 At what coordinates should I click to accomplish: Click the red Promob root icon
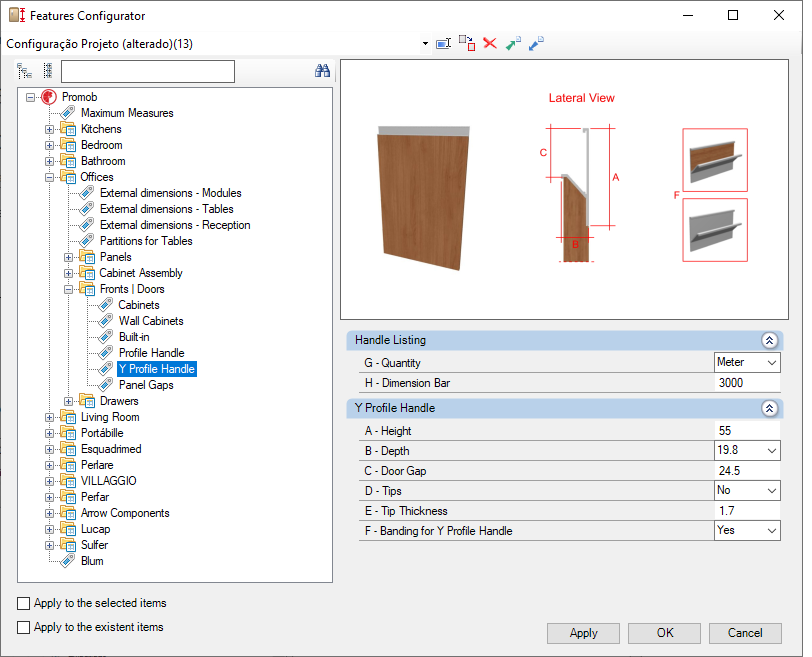(49, 97)
